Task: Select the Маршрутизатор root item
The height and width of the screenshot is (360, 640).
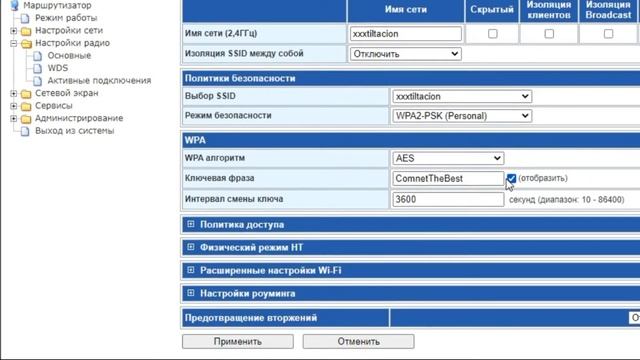Action: (x=57, y=5)
